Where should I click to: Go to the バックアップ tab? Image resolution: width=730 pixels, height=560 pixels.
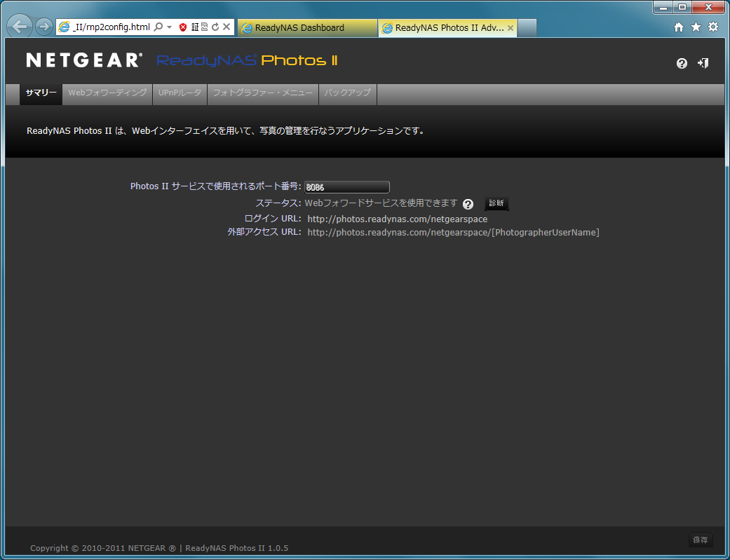(x=348, y=93)
